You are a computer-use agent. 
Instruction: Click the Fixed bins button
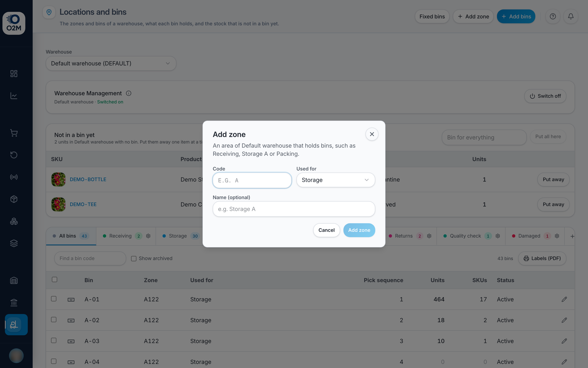pos(432,17)
